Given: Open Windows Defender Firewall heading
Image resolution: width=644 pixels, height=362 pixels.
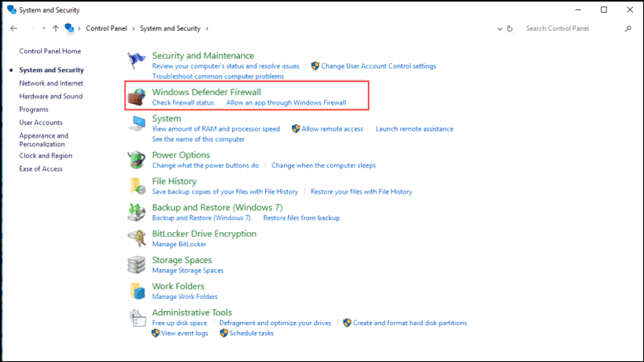Looking at the screenshot, I should point(206,92).
